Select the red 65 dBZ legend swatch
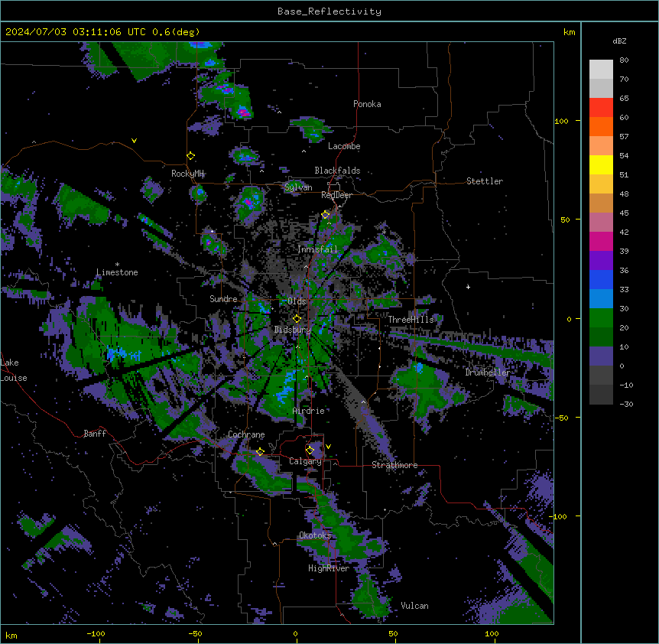The image size is (659, 644). pyautogui.click(x=601, y=108)
